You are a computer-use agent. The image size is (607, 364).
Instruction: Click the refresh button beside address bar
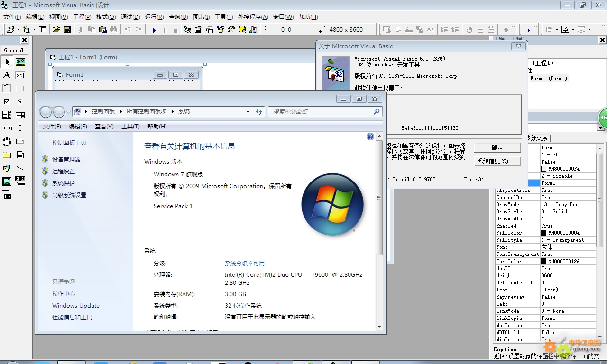(x=259, y=111)
